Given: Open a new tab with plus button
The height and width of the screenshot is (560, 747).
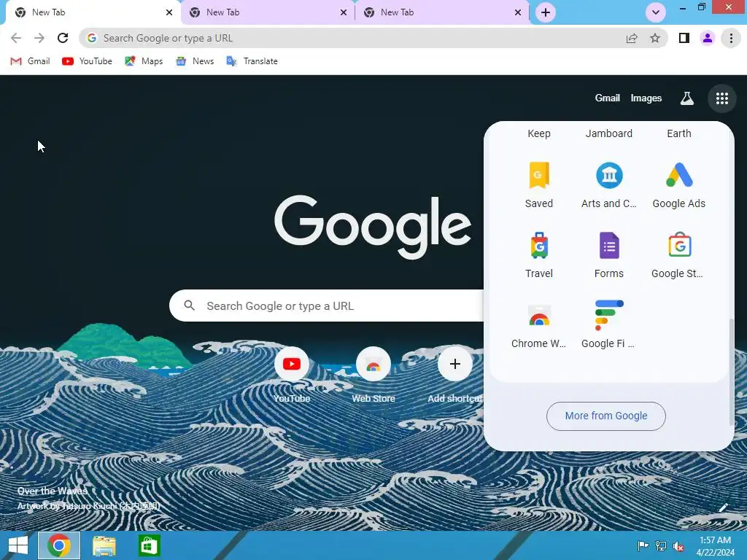Looking at the screenshot, I should (546, 12).
